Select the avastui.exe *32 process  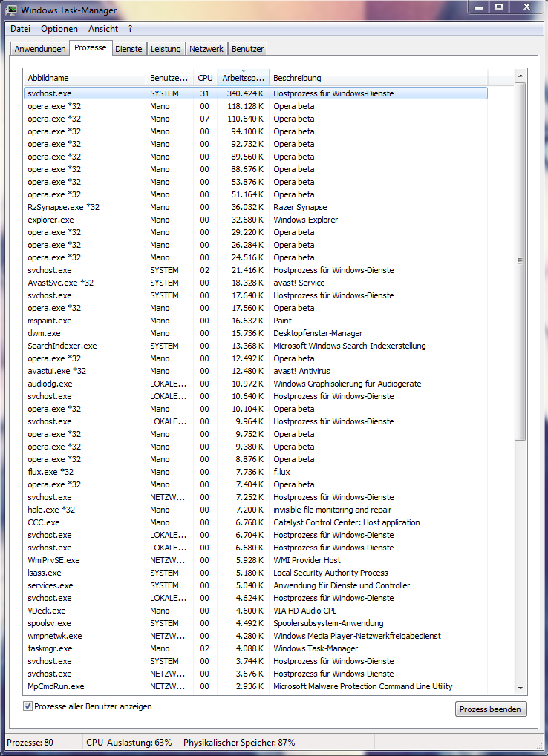tap(255, 371)
